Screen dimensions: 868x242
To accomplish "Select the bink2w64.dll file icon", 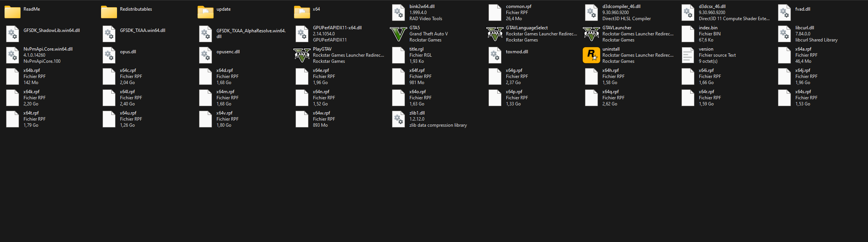I will [398, 13].
